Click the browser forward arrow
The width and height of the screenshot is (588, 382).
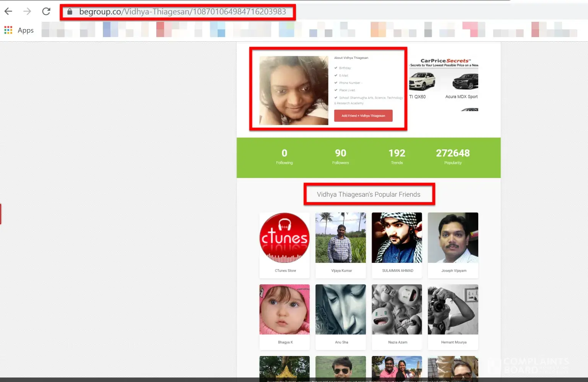coord(27,11)
